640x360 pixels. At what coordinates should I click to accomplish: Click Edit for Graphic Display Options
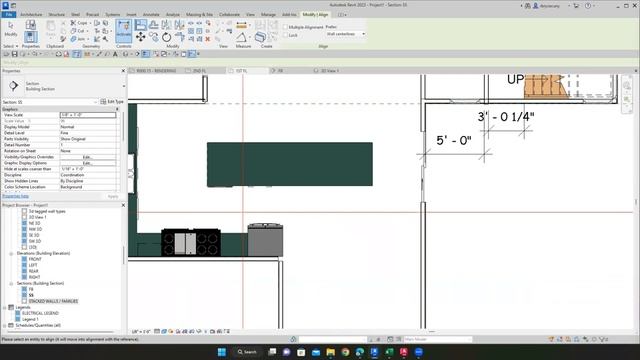point(88,163)
